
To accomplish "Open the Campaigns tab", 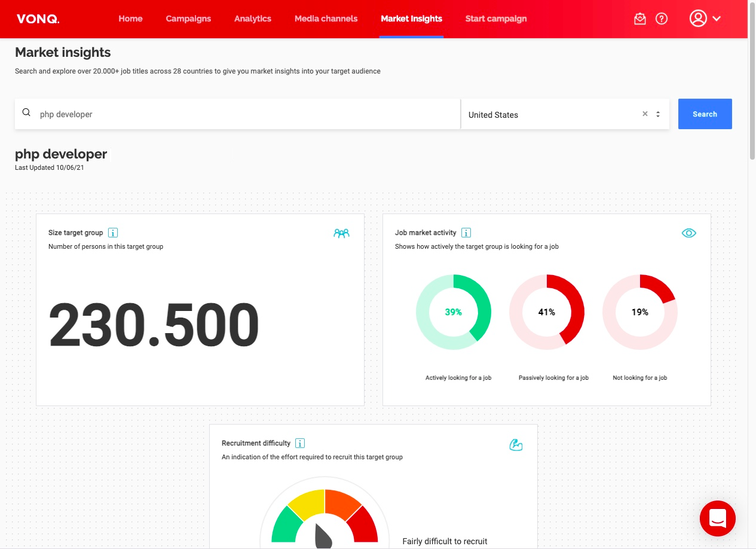I will (188, 19).
